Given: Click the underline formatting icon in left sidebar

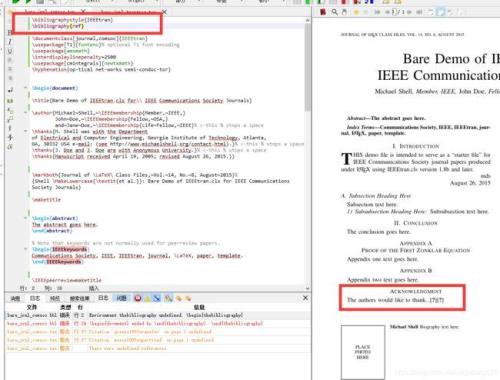Looking at the screenshot, I should 10,51.
